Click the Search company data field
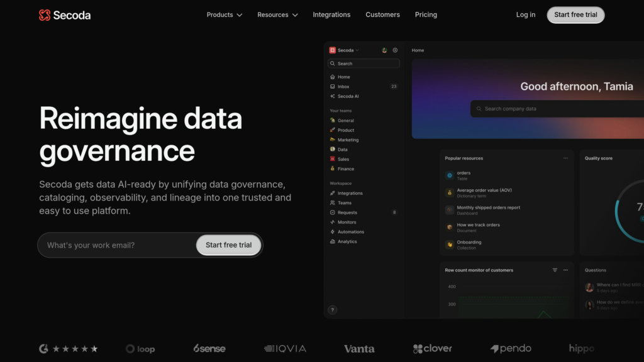 [x=557, y=109]
